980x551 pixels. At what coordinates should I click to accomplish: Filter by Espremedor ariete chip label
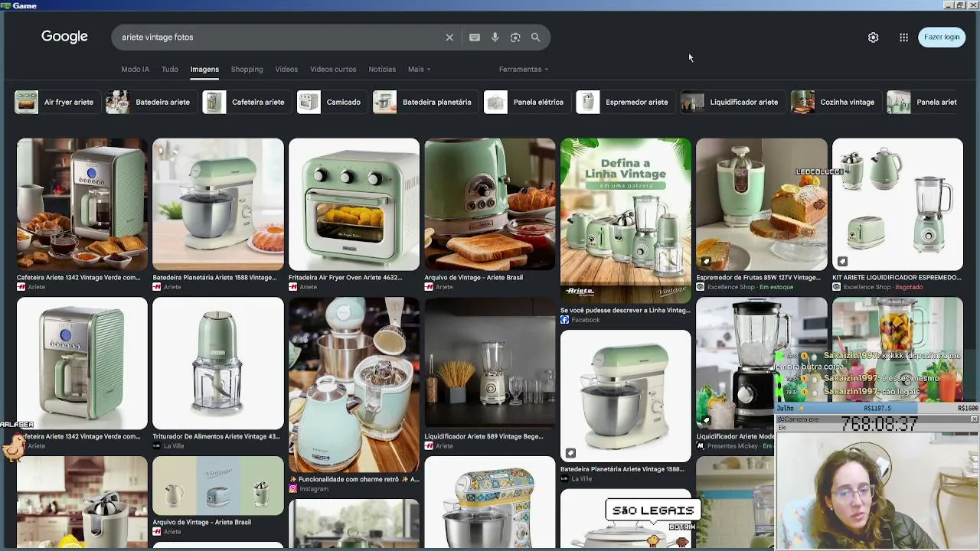coord(637,103)
